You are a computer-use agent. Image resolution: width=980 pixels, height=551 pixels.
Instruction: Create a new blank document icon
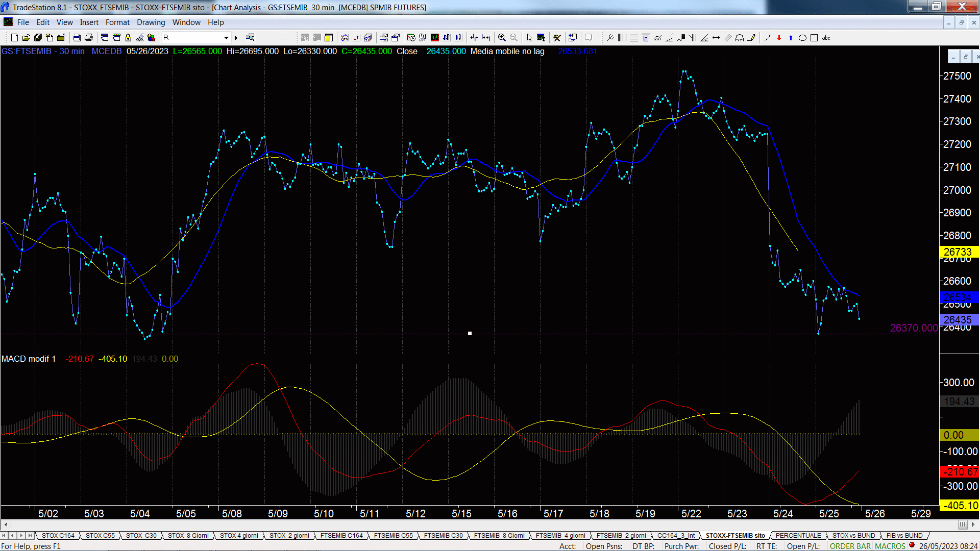(14, 38)
